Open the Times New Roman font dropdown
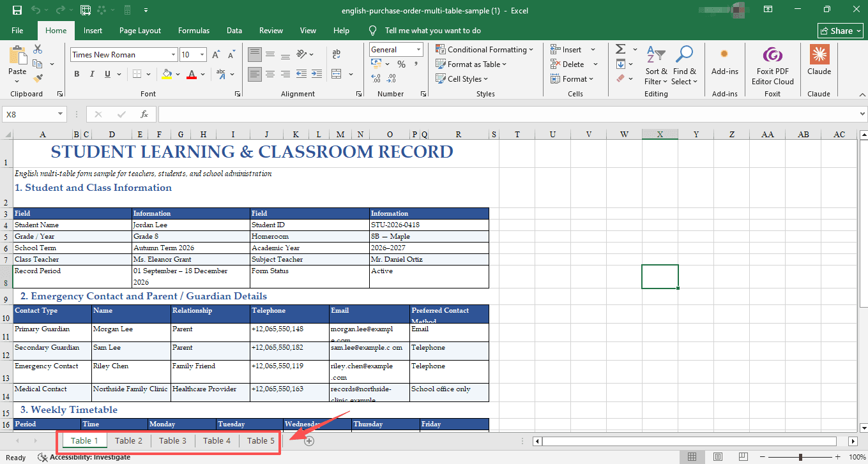868x464 pixels. pos(172,55)
